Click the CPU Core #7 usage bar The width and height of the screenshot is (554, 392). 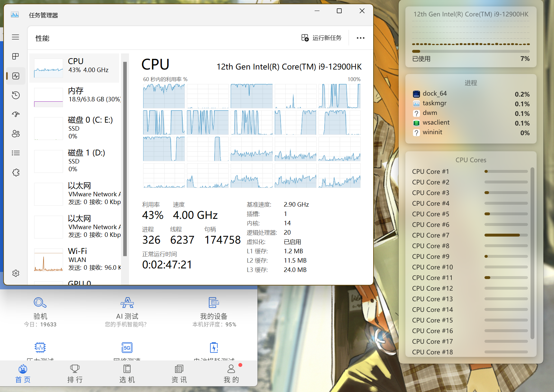506,235
